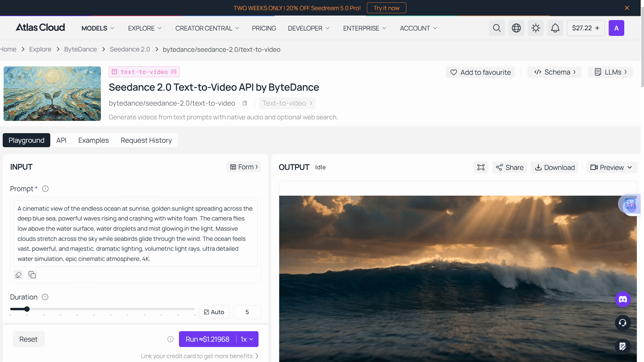This screenshot has width=644, height=362.
Task: Toggle the Auto duration button
Action: (x=214, y=312)
